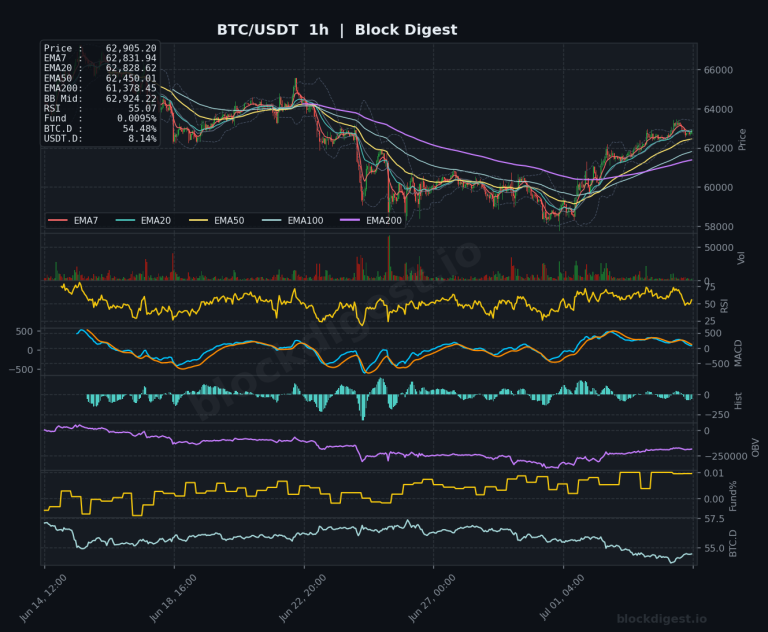Viewport: 768px width, 632px height.
Task: Select the EMA50 62,450.01 info box row
Action: tap(100, 78)
